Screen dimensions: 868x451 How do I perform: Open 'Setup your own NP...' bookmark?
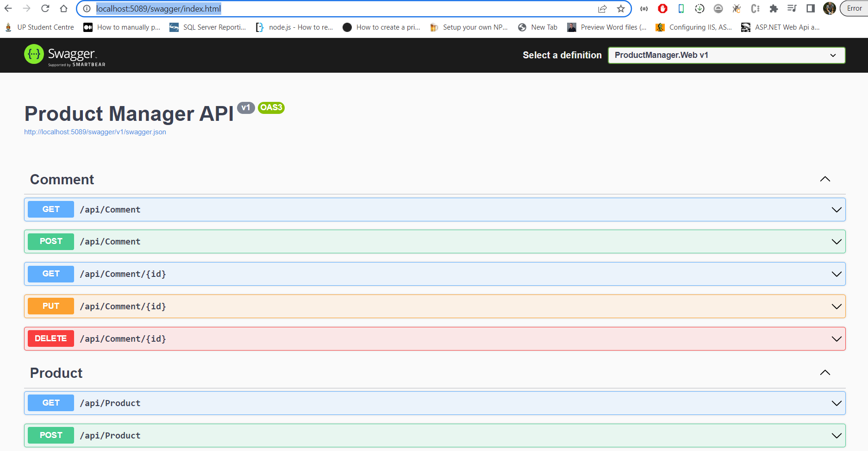(468, 27)
